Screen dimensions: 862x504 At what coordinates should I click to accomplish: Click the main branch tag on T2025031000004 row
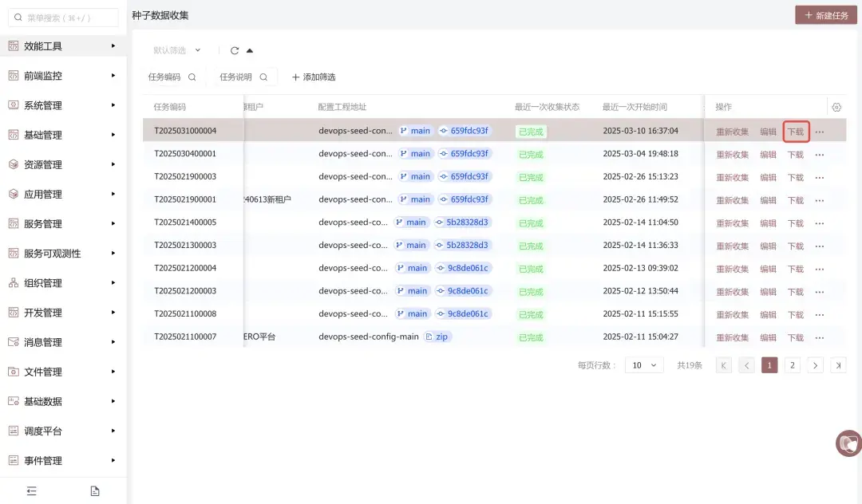[x=415, y=131]
